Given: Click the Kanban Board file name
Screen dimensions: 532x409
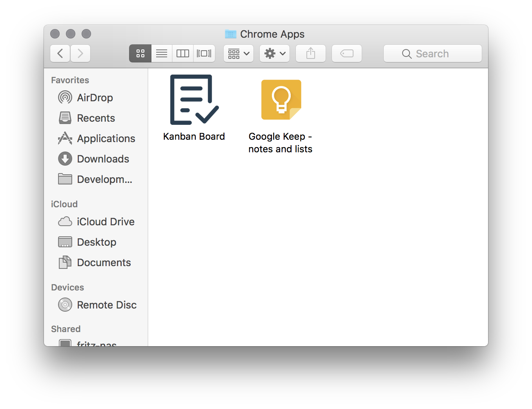Looking at the screenshot, I should pos(194,137).
